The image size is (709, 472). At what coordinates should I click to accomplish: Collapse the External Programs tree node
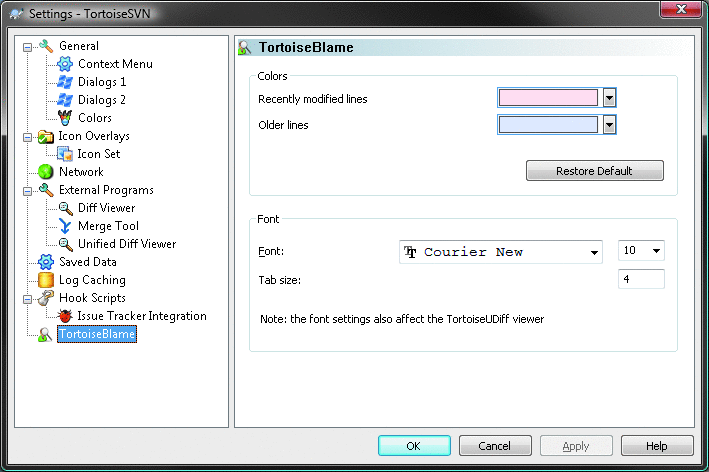pyautogui.click(x=27, y=191)
